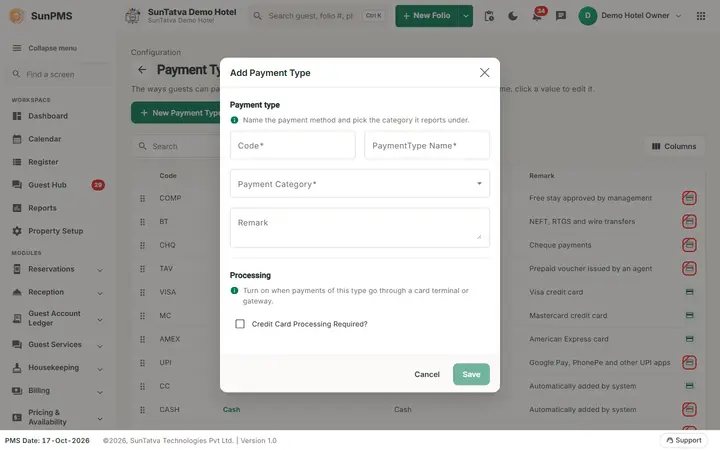Collapse the sidebar menu

pos(45,48)
